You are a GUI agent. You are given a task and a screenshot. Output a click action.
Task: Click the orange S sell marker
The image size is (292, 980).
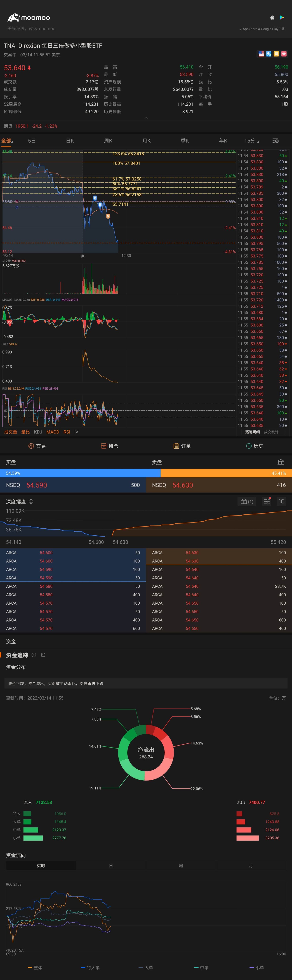108,216
